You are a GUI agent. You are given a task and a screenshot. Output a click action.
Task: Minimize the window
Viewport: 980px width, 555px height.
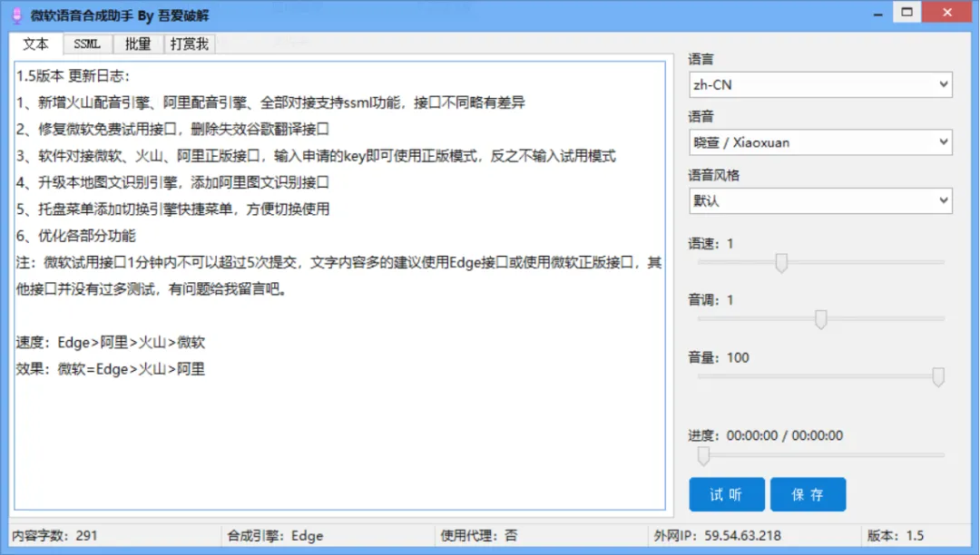878,14
